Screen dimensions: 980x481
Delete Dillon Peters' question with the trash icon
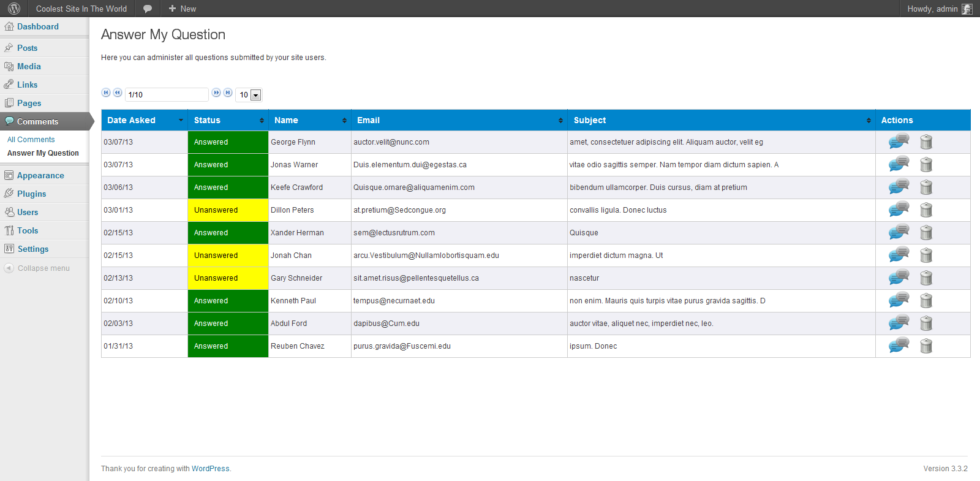point(926,210)
